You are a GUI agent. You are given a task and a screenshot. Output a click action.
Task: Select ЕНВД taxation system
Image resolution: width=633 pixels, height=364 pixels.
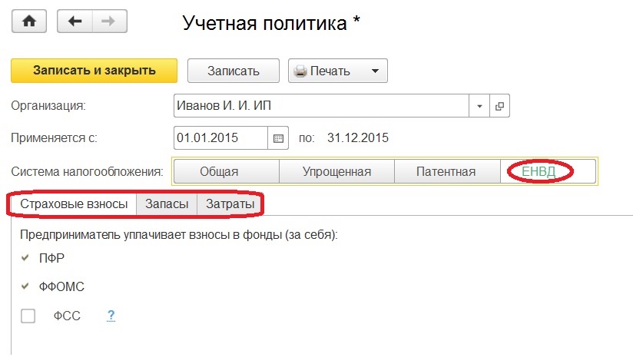tap(548, 171)
